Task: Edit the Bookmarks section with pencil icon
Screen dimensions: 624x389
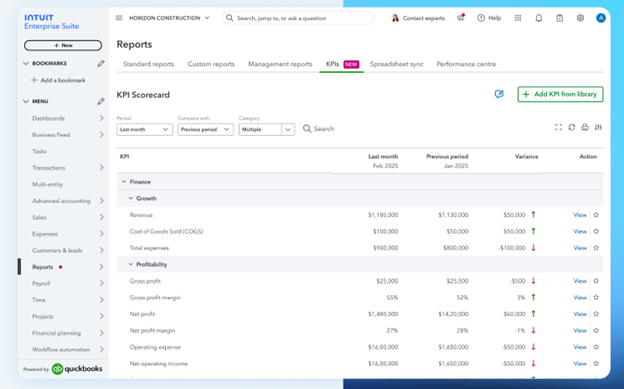Action: point(101,63)
